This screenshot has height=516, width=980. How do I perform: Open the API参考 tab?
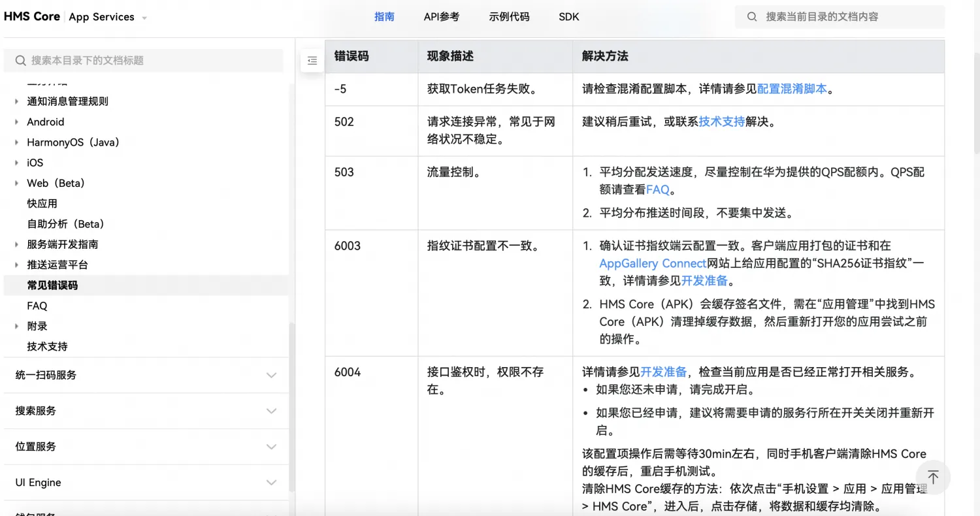(x=442, y=17)
